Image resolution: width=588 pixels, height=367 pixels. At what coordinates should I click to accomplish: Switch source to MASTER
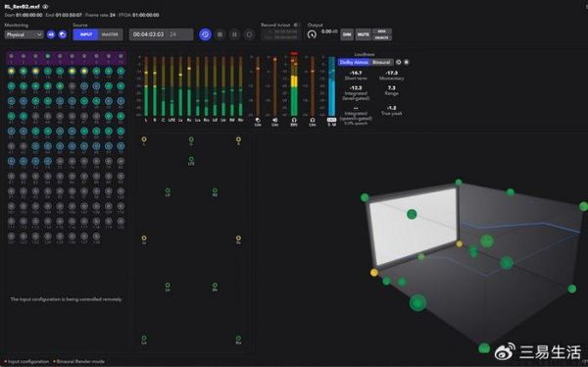tap(110, 34)
